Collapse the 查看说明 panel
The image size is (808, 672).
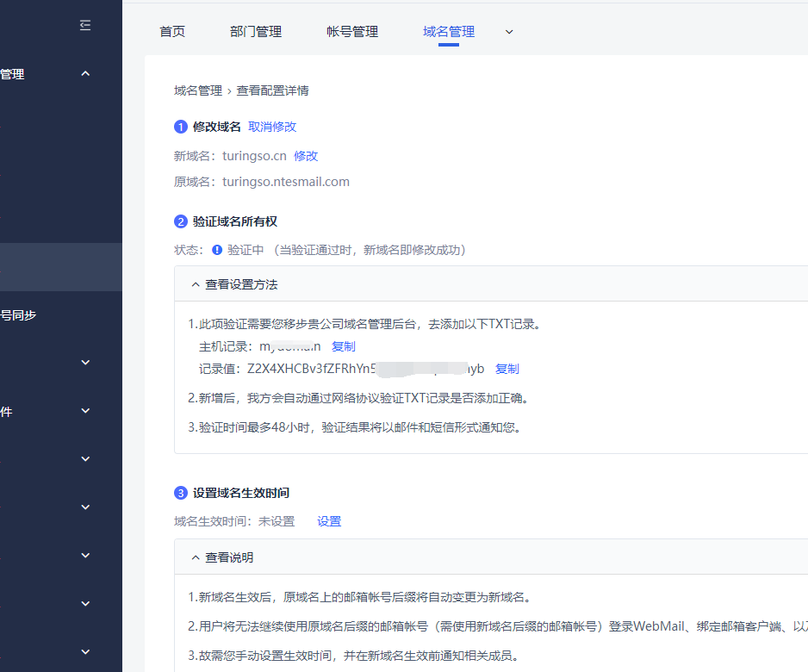point(221,557)
